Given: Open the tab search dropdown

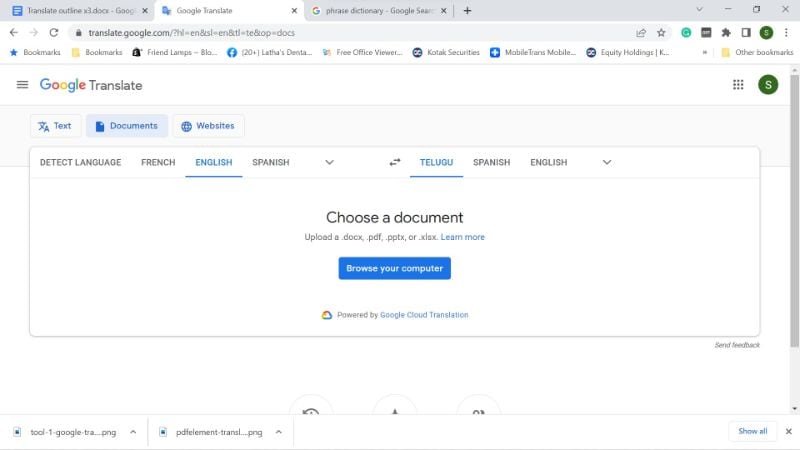Looking at the screenshot, I should point(699,10).
